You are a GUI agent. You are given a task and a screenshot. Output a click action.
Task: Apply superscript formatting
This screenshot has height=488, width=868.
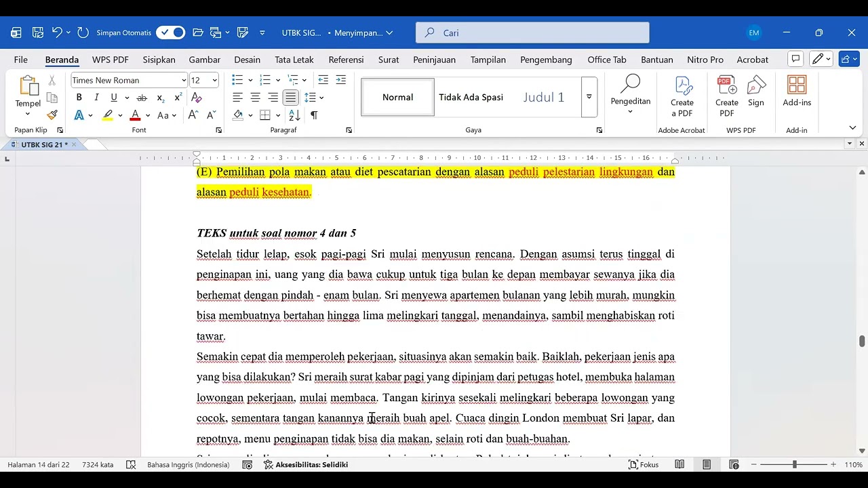pyautogui.click(x=178, y=98)
